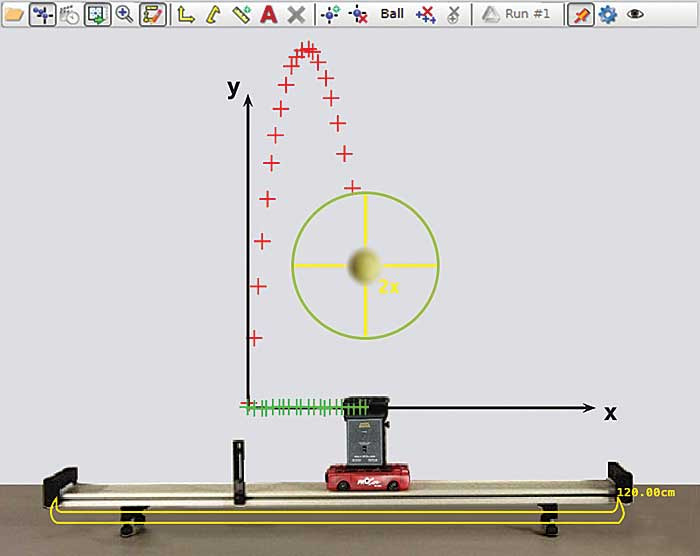
Task: Click the red cart on the track
Action: (x=367, y=477)
